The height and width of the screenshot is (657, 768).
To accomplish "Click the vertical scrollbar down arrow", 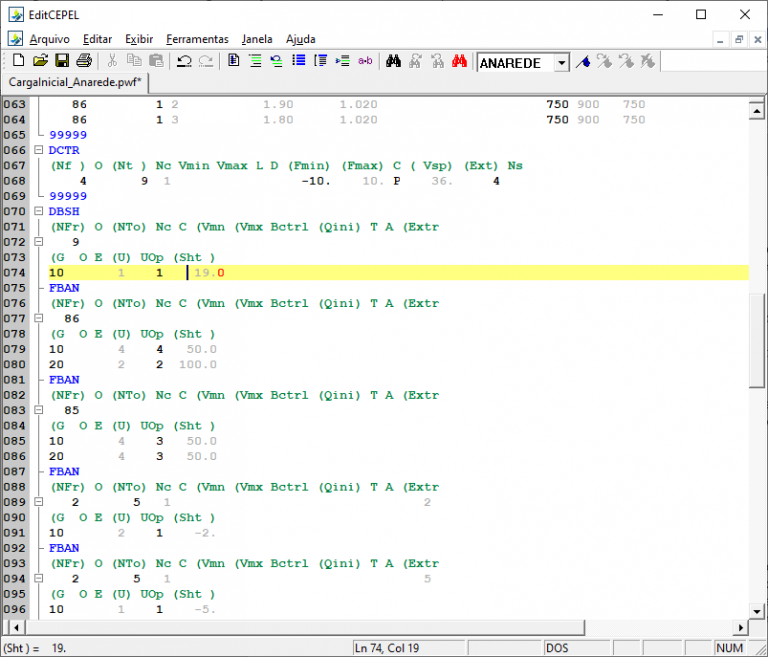I will tap(757, 610).
